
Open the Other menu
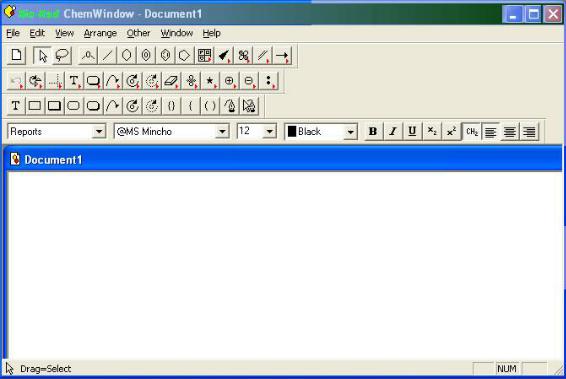(x=138, y=33)
